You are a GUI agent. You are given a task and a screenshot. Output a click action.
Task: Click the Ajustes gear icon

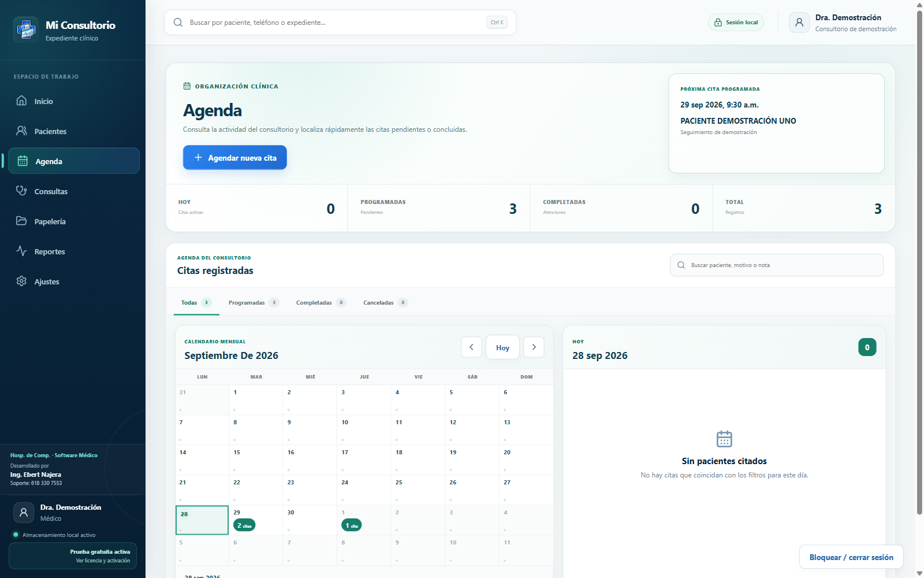(x=21, y=281)
